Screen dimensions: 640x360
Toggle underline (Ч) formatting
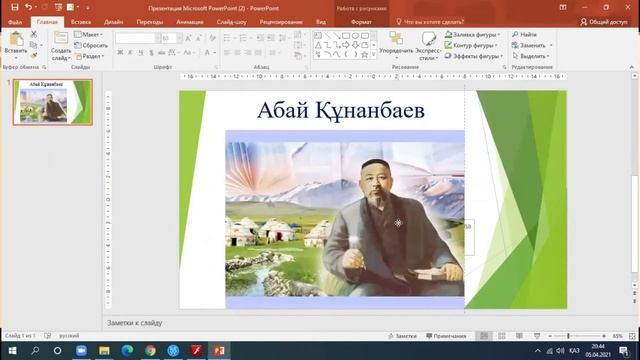pos(141,53)
